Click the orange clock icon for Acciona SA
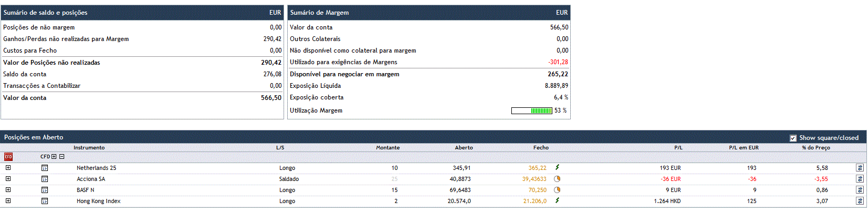Screen dimensions: 868x212 (557, 179)
